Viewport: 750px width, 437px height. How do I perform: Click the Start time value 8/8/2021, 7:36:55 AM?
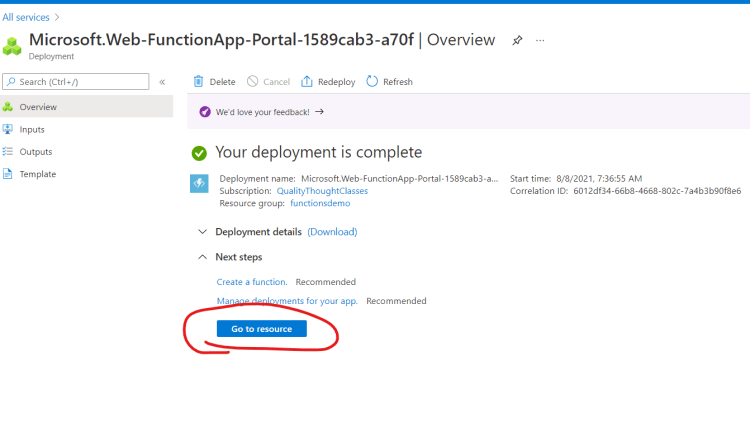599,178
